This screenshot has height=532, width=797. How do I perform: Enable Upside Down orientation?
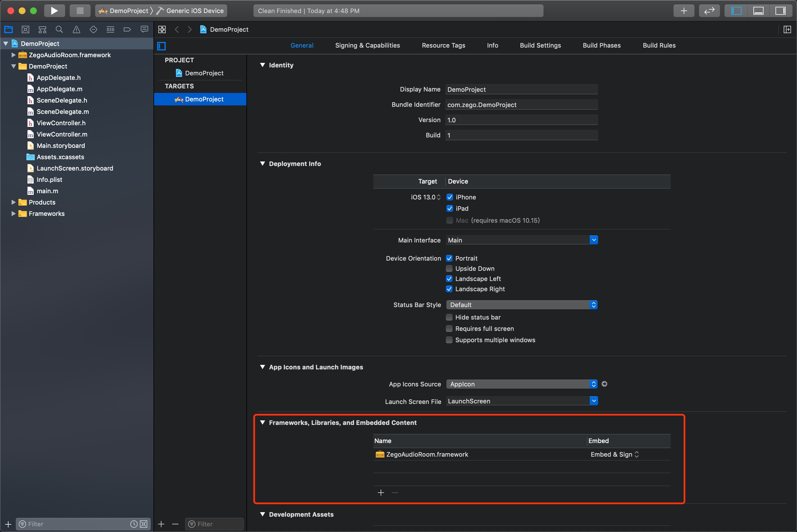tap(449, 268)
